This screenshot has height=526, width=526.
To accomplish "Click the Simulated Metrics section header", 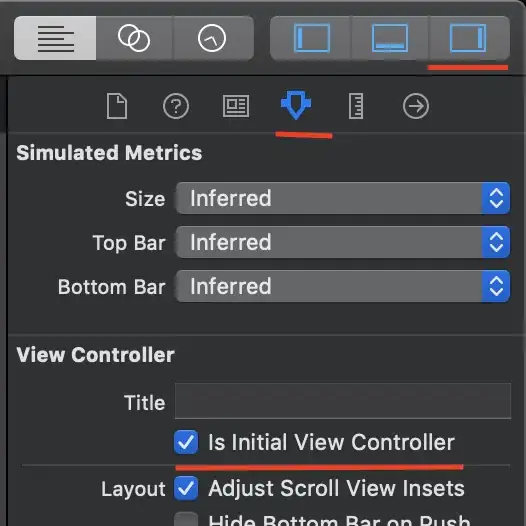I will tap(109, 153).
